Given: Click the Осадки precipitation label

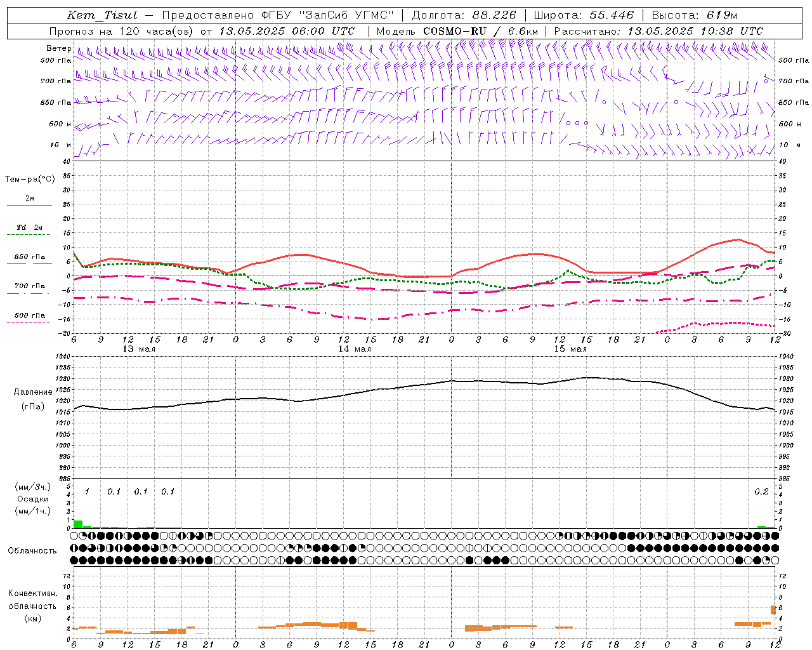Looking at the screenshot, I should pyautogui.click(x=32, y=499).
